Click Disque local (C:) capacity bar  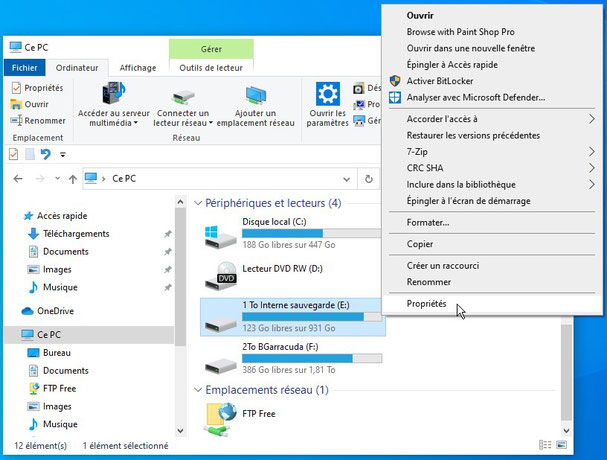(312, 233)
